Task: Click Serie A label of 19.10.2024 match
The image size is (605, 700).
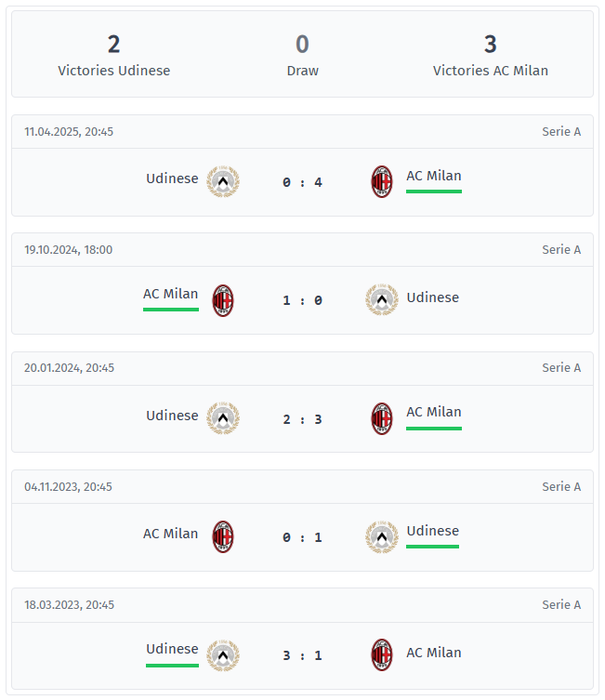Action: (x=561, y=249)
